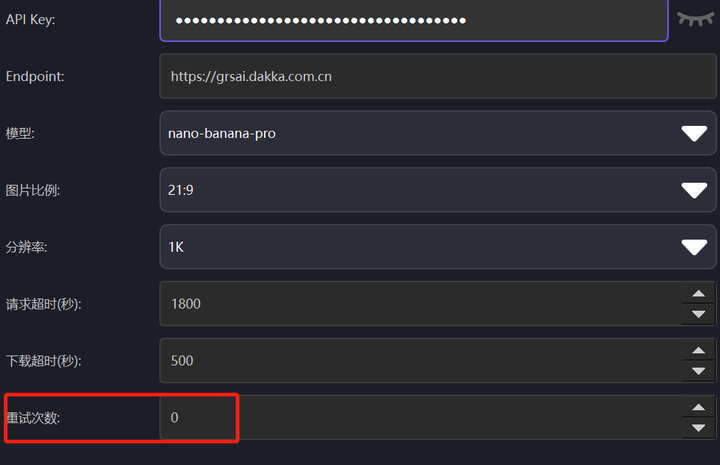Click the 请求超时 field showing 1800

pos(421,304)
